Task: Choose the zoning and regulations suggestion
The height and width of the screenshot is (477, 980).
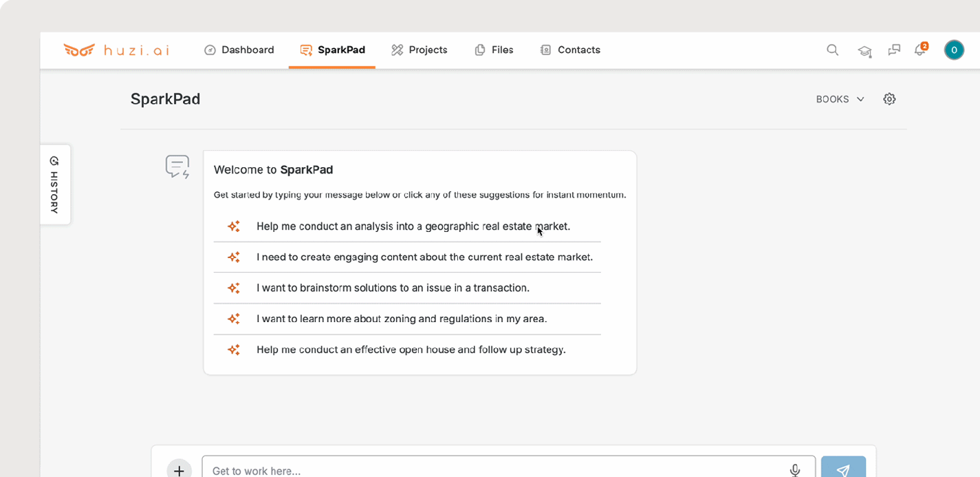Action: pyautogui.click(x=402, y=319)
